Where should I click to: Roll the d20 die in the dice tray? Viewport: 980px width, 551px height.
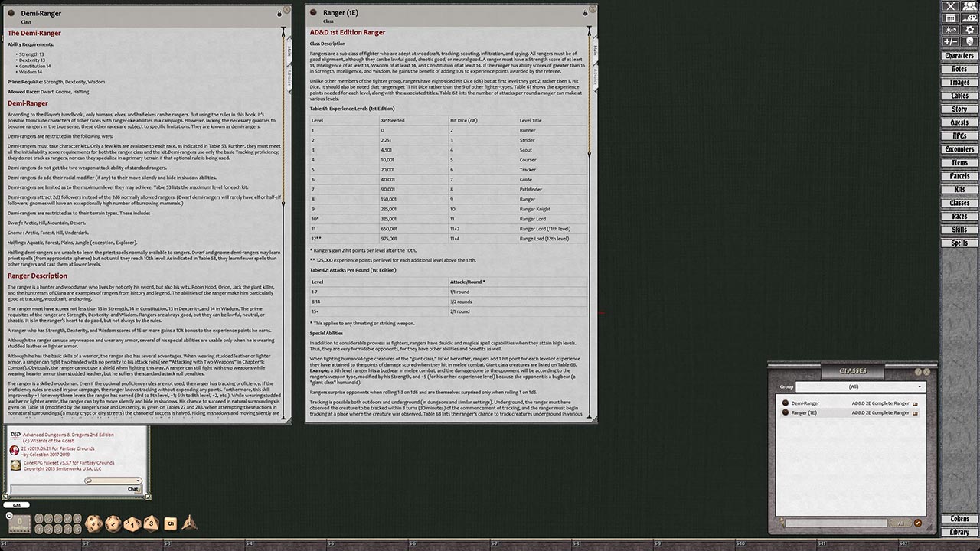pyautogui.click(x=93, y=523)
